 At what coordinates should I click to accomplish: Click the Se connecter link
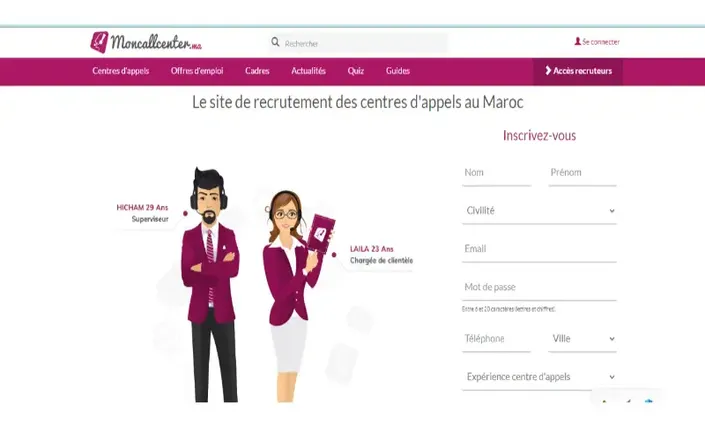(601, 42)
